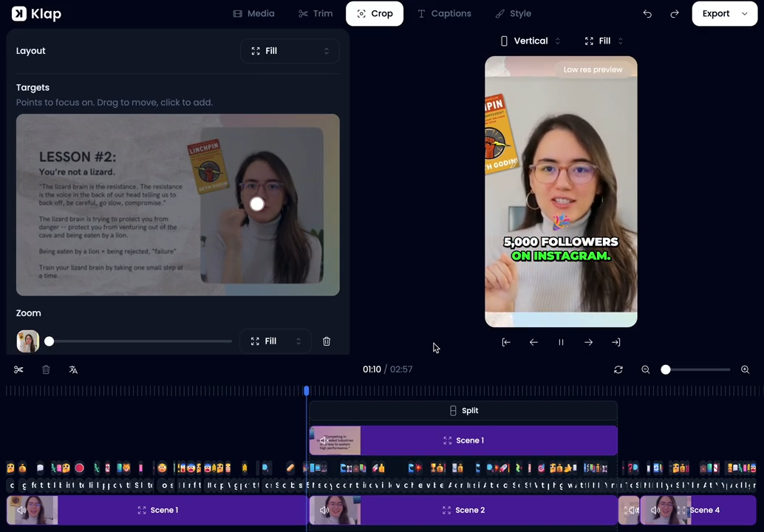Open the Vertical aspect ratio dropdown
764x532 pixels.
point(531,41)
